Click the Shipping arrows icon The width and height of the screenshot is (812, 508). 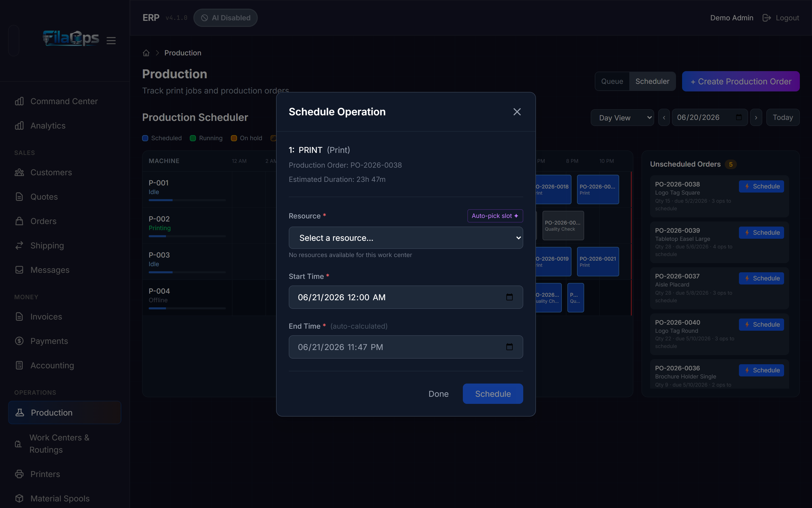(20, 246)
